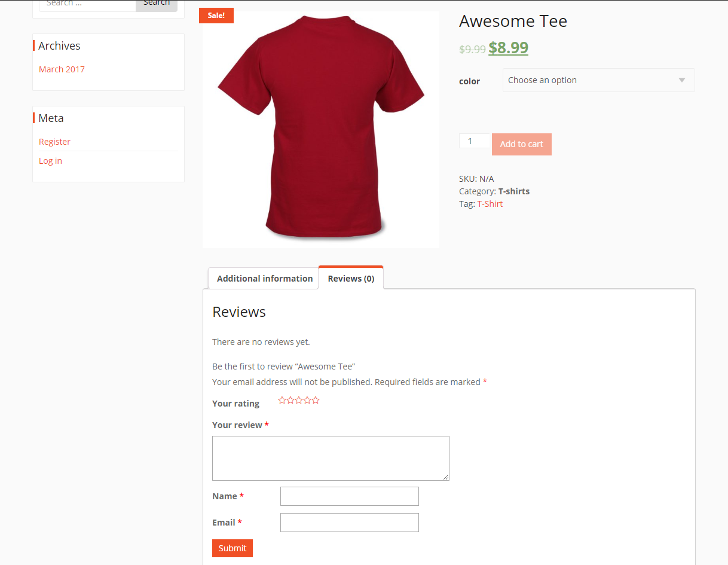Image resolution: width=728 pixels, height=565 pixels.
Task: Rate Awesome Tee five stars
Action: click(x=316, y=400)
